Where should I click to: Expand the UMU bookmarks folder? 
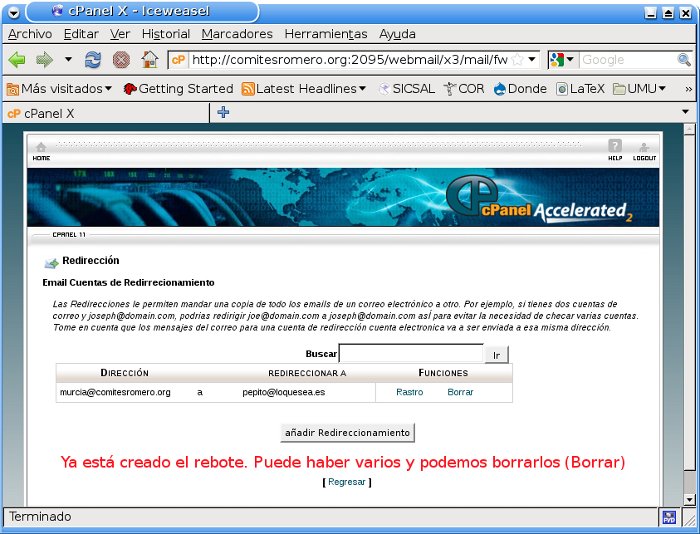click(640, 89)
